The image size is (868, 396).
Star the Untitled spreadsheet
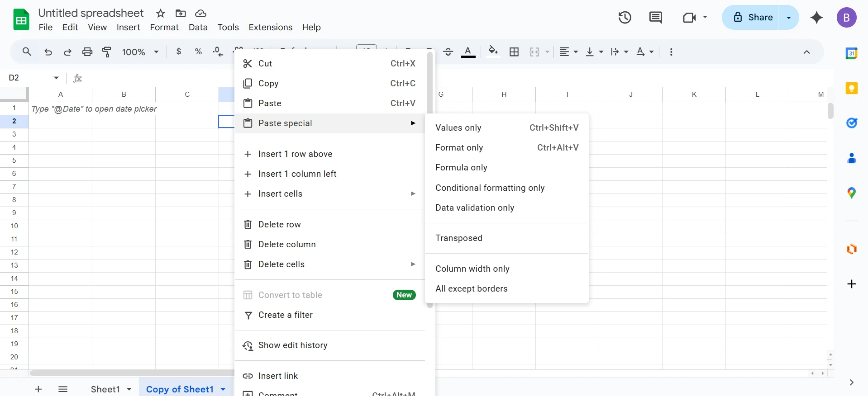(x=161, y=13)
